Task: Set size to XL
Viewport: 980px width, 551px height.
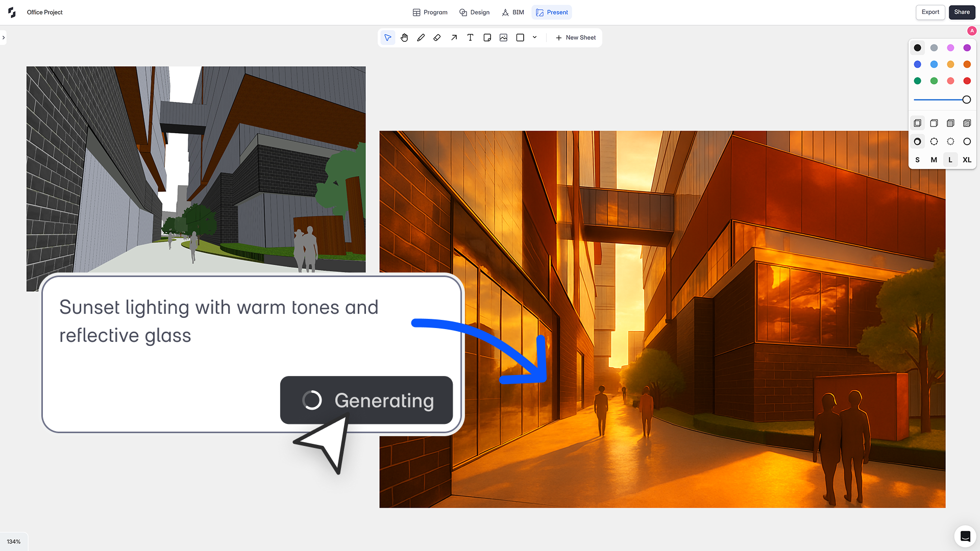Action: click(x=967, y=160)
